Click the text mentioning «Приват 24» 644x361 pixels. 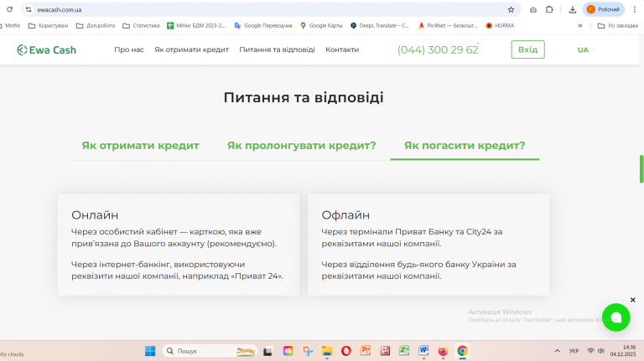[178, 271]
